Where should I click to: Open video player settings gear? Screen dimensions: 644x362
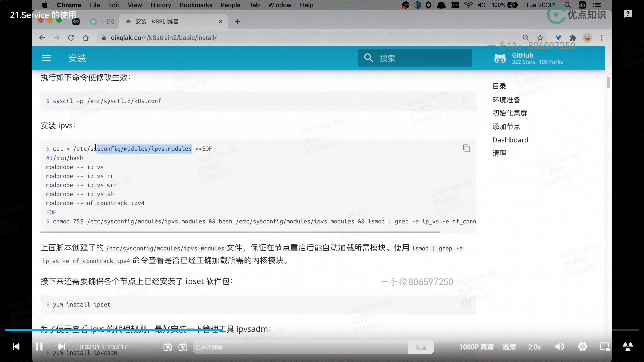[x=583, y=347]
